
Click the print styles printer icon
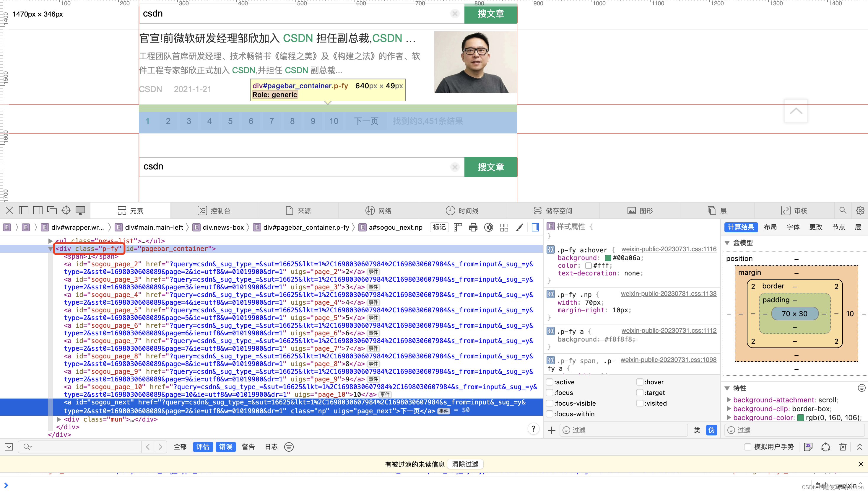pyautogui.click(x=473, y=227)
